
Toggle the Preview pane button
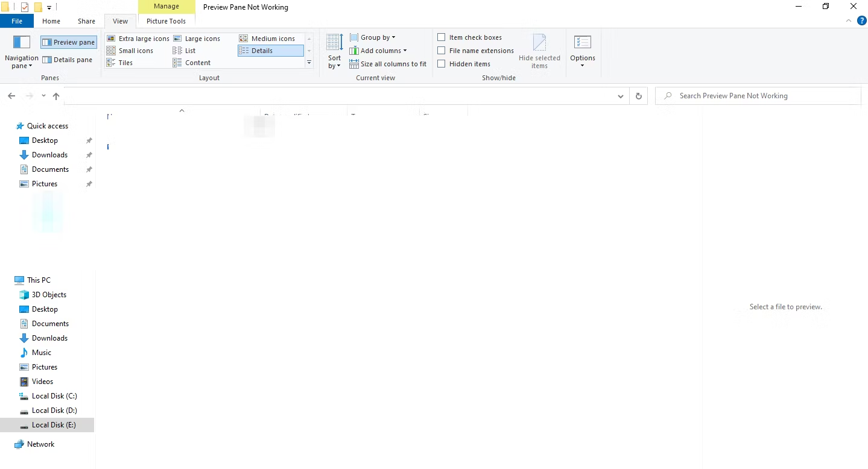click(x=68, y=42)
